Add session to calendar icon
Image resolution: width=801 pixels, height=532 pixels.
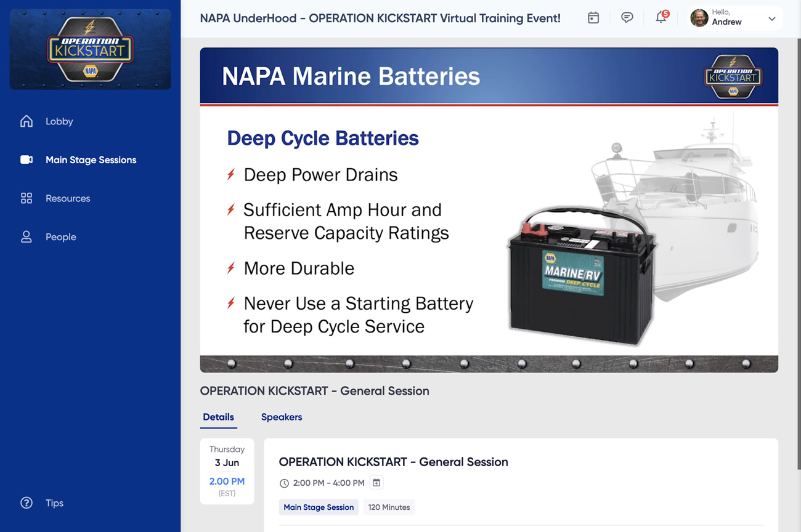pyautogui.click(x=376, y=483)
